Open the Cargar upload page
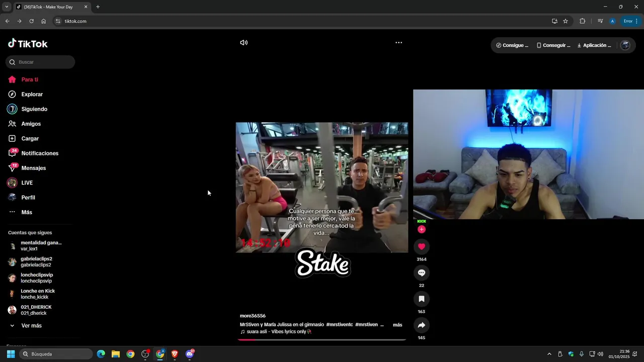 30,138
